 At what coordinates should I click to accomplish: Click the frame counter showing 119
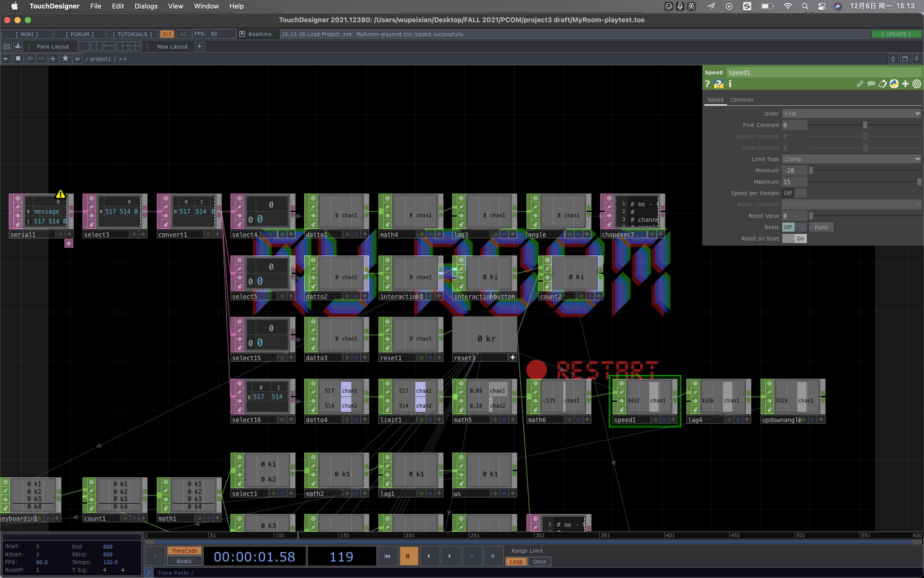(x=342, y=557)
